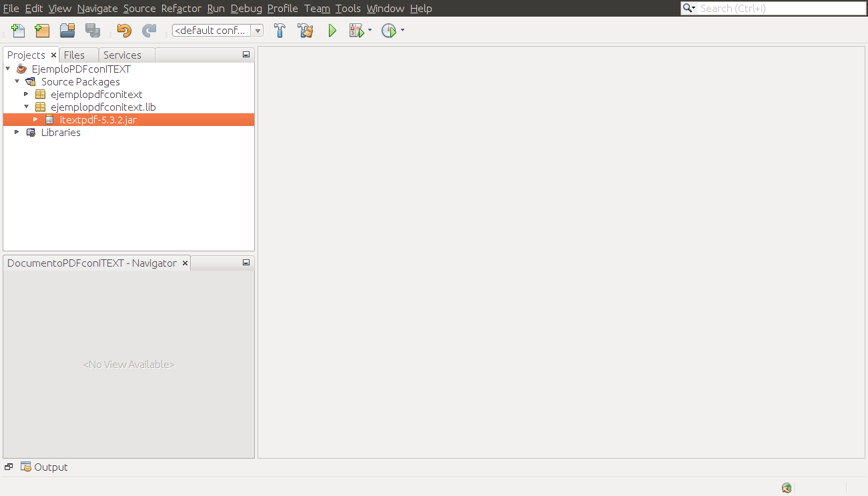Click the Clean and Build Project icon
Viewport: 868px width, 496px height.
coord(306,30)
